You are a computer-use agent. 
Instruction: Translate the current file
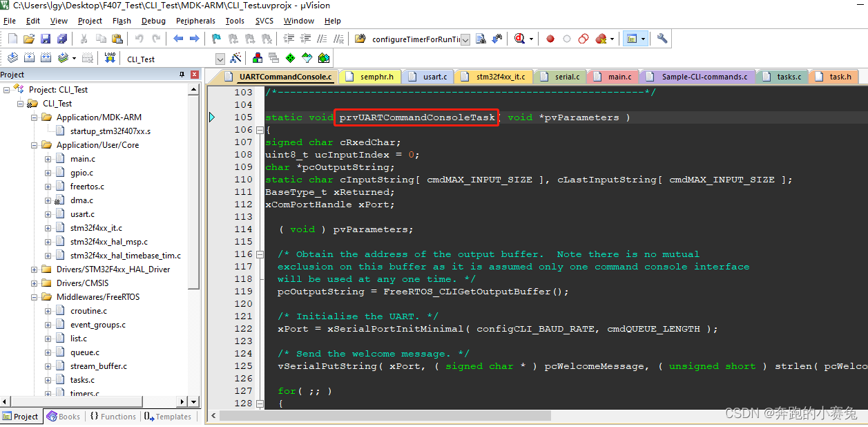(12, 58)
